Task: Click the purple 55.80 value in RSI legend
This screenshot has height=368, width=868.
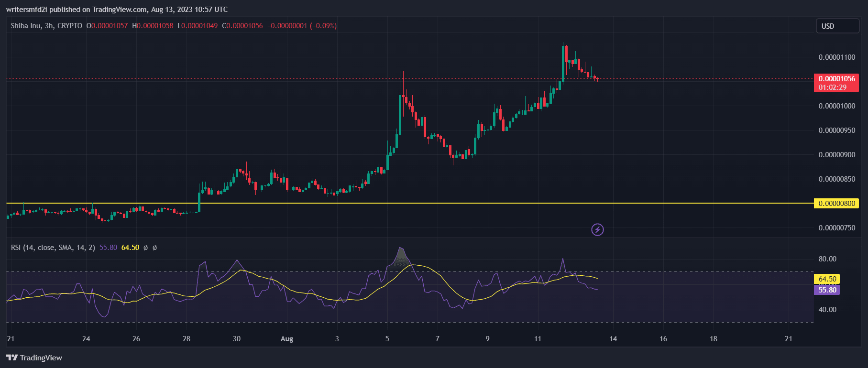Action: pyautogui.click(x=108, y=248)
